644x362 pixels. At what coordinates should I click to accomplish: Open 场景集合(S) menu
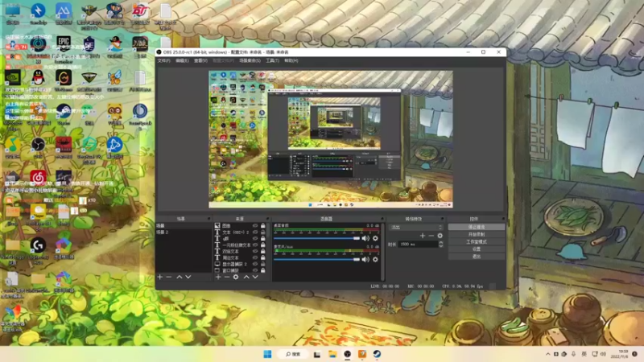[x=250, y=61]
